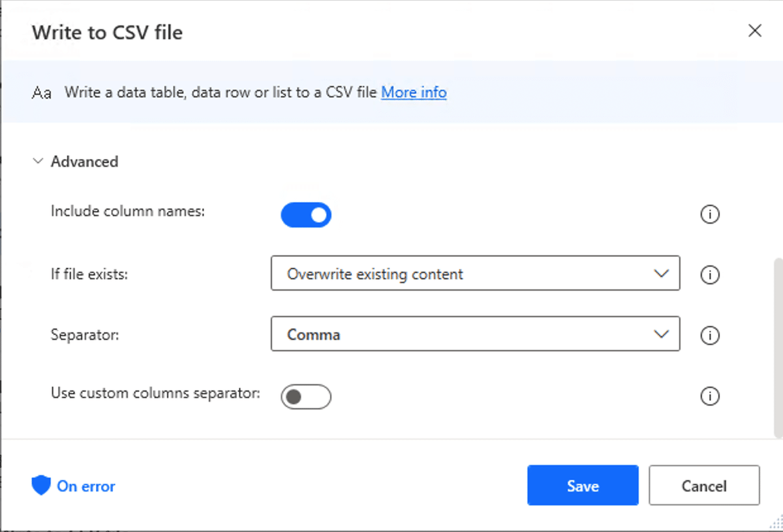This screenshot has height=532, width=783.
Task: Click the blue shield On error icon
Action: (41, 486)
